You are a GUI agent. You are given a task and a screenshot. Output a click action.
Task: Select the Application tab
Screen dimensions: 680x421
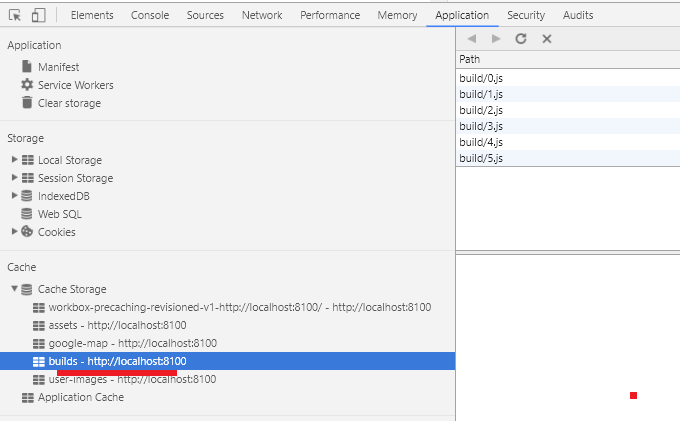point(462,15)
